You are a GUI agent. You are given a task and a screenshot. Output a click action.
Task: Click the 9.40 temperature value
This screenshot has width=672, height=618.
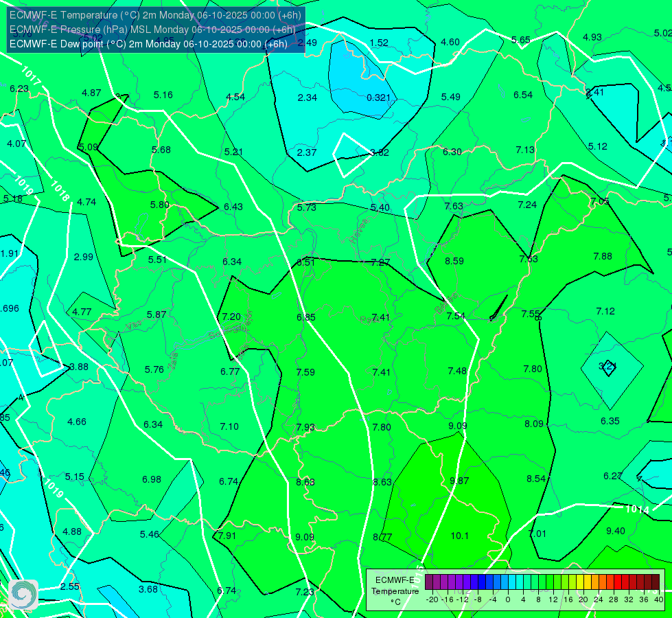[616, 531]
